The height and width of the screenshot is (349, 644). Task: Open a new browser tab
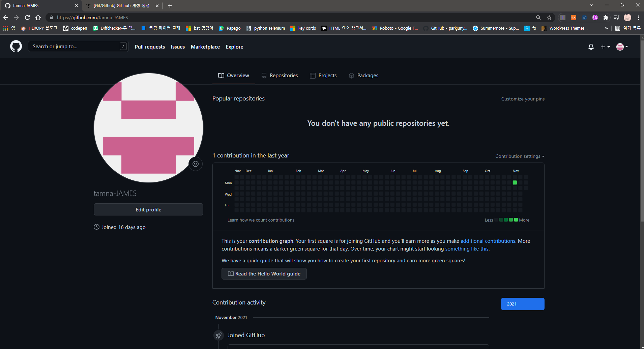[x=170, y=6]
